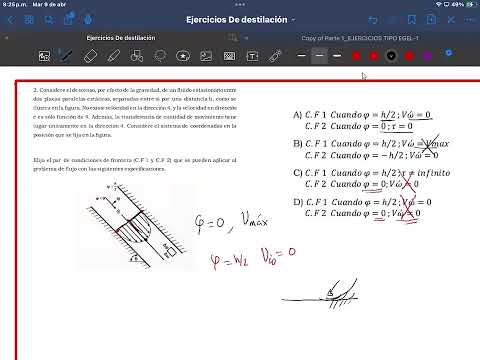Select the Eraser tool

pyautogui.click(x=90, y=56)
